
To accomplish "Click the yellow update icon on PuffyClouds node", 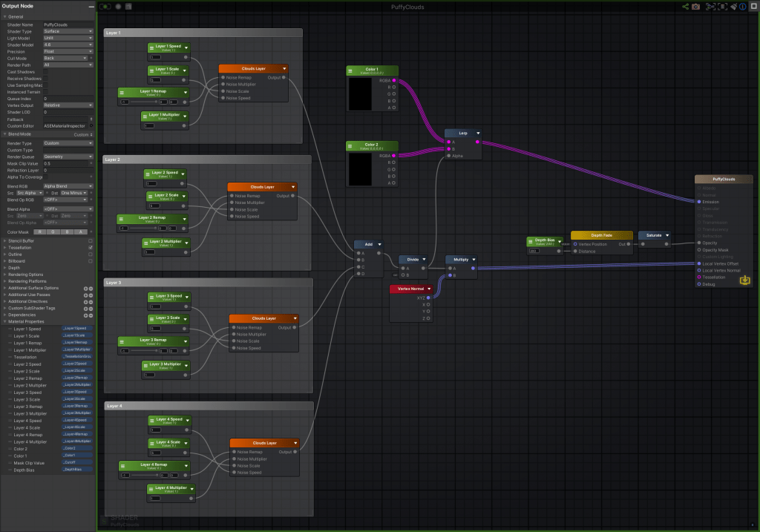I will (745, 281).
